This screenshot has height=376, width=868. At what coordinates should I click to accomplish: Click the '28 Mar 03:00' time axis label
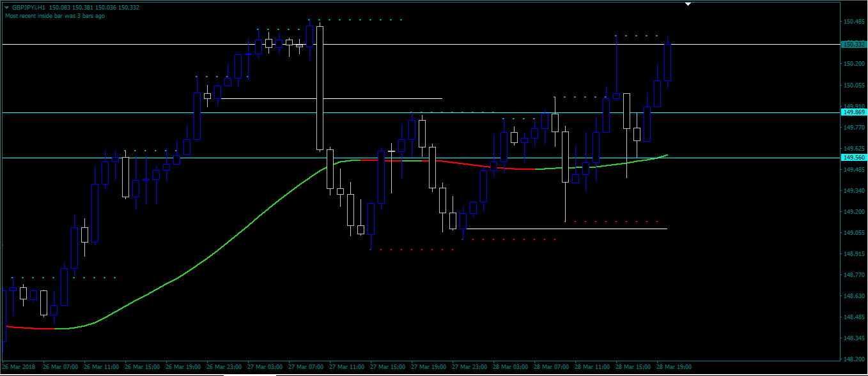coord(511,367)
